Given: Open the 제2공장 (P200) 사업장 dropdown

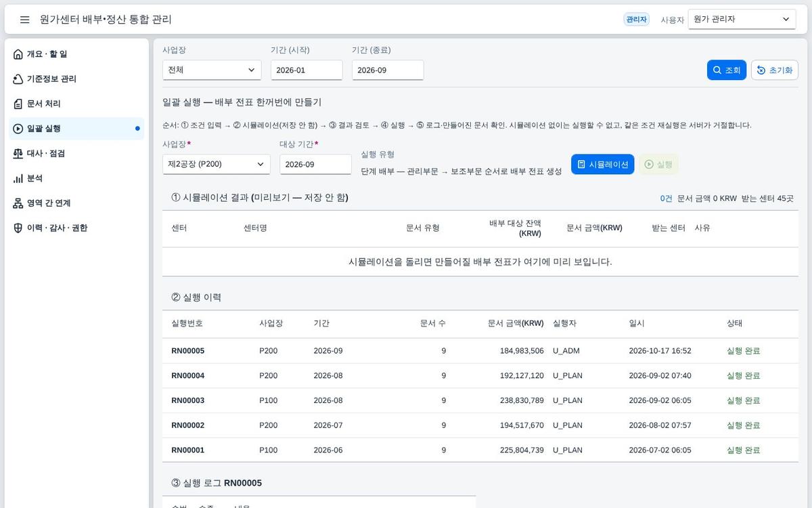Looking at the screenshot, I should pos(216,164).
